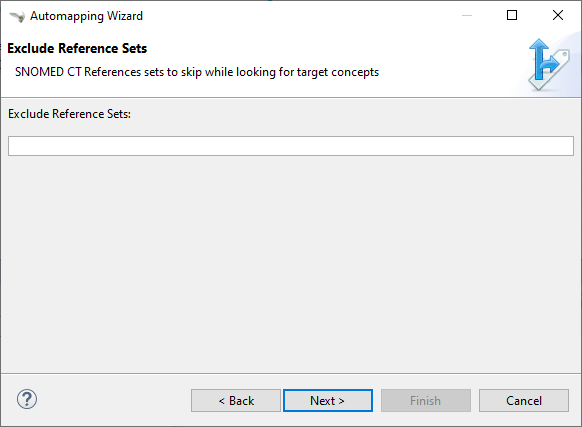Click the SNOMED CT description text

tap(197, 72)
